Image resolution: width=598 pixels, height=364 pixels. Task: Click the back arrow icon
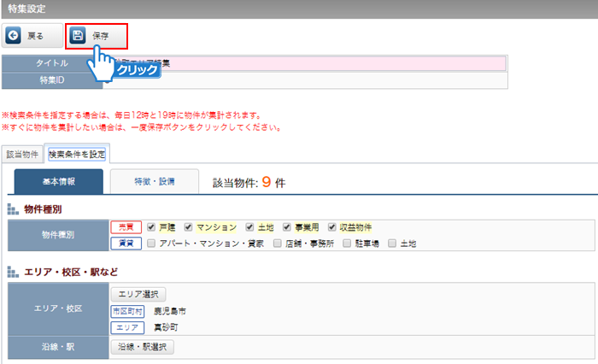[15, 36]
